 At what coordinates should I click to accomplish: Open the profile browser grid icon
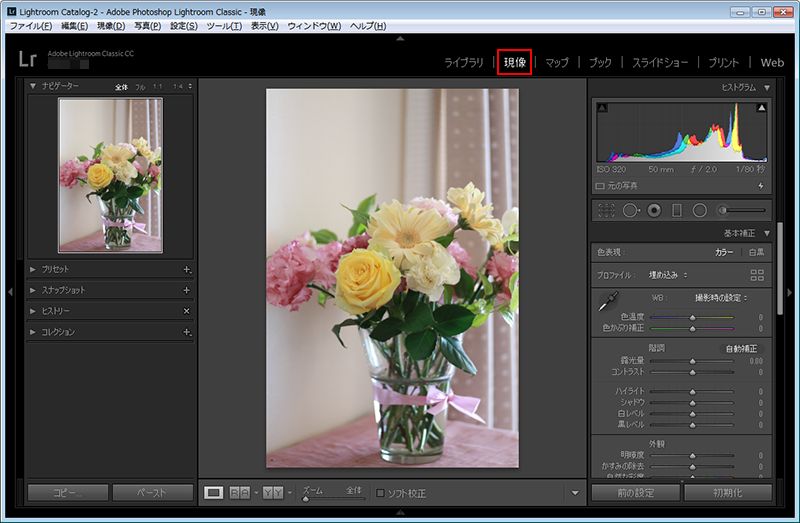(756, 274)
